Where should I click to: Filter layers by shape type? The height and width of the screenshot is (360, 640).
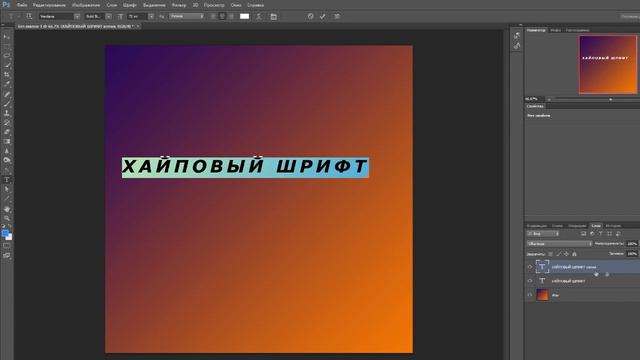tap(609, 234)
